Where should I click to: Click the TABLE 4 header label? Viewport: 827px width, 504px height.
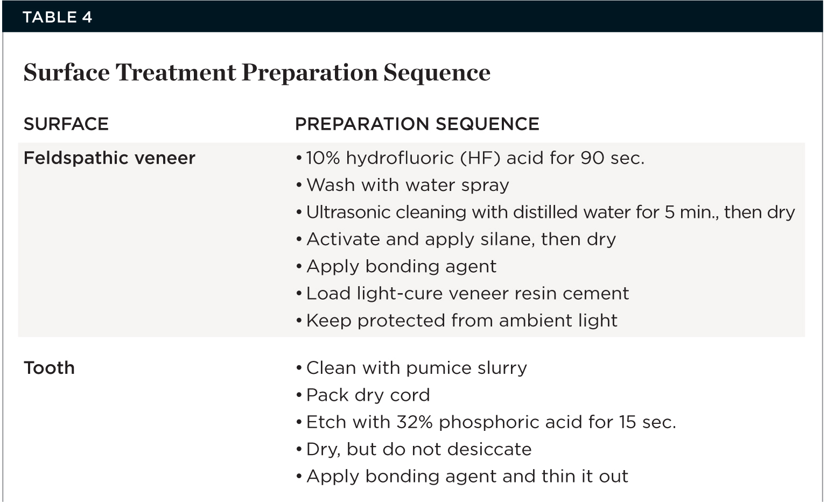58,17
